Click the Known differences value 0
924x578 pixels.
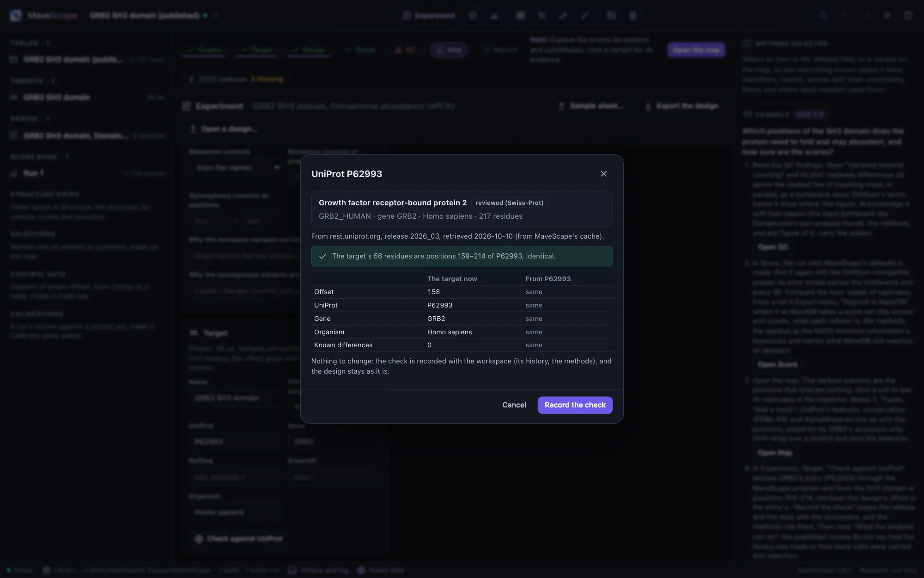(429, 345)
